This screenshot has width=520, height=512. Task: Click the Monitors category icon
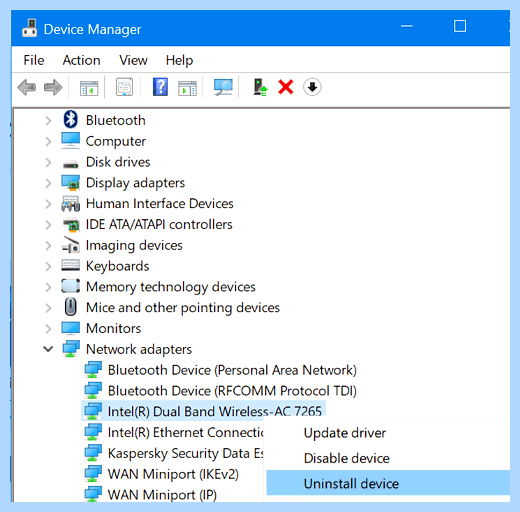point(70,328)
